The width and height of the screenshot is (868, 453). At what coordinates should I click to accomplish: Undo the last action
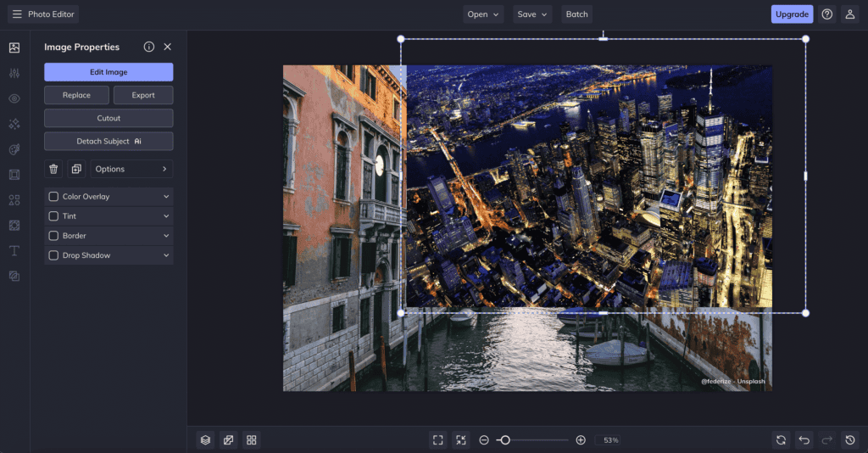click(x=804, y=440)
